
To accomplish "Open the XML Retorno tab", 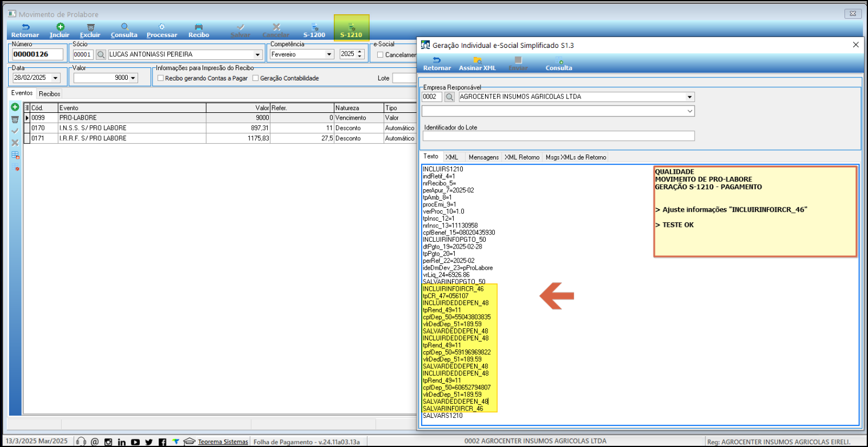I will 522,157.
